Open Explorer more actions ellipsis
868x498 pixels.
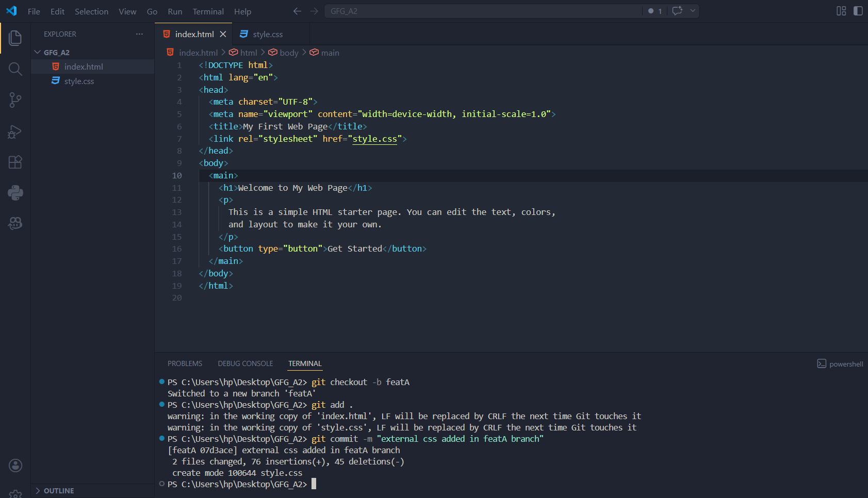coord(139,34)
